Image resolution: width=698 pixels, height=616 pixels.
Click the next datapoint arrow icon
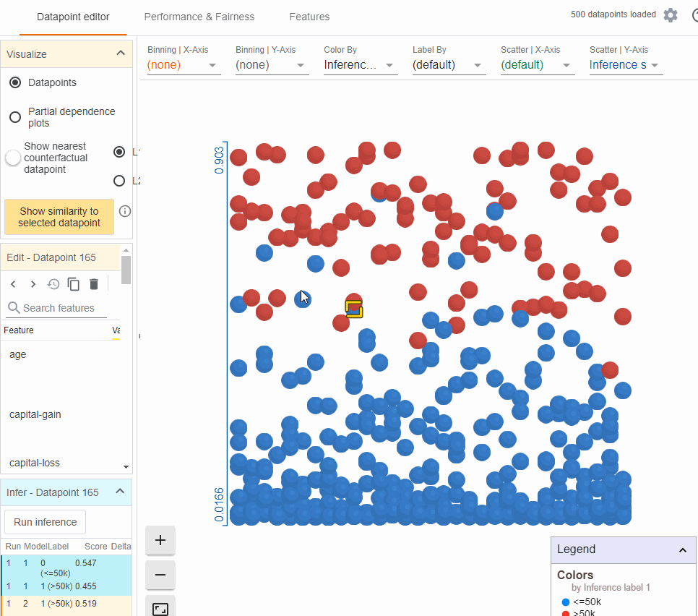click(x=33, y=283)
